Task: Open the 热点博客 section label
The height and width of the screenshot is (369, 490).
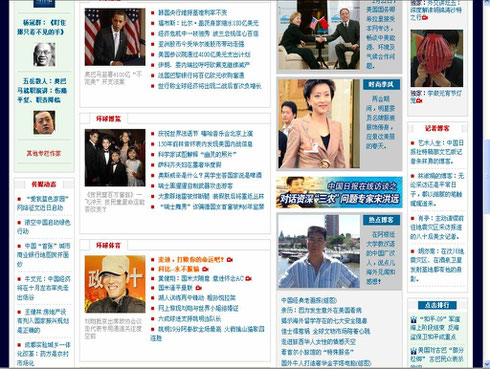Action: point(381,220)
